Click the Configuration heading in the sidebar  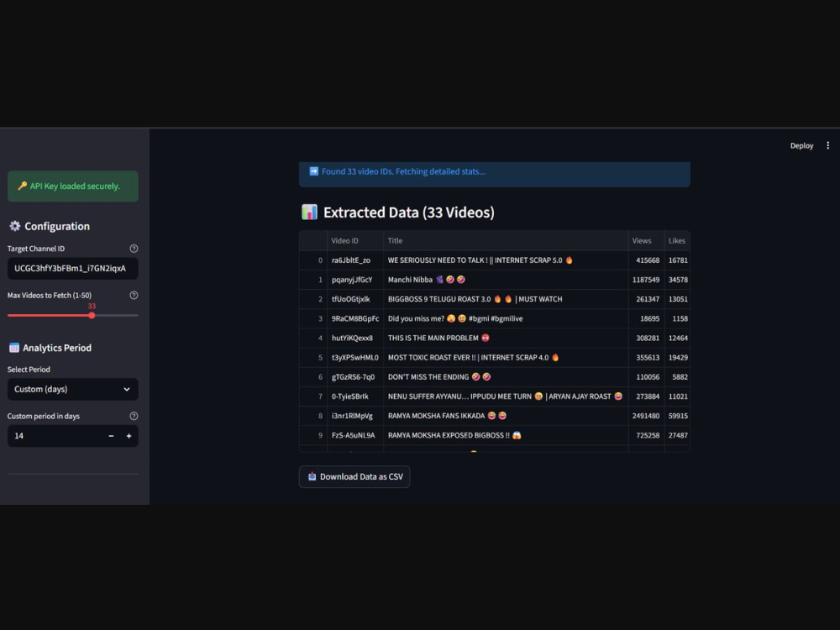pyautogui.click(x=50, y=226)
